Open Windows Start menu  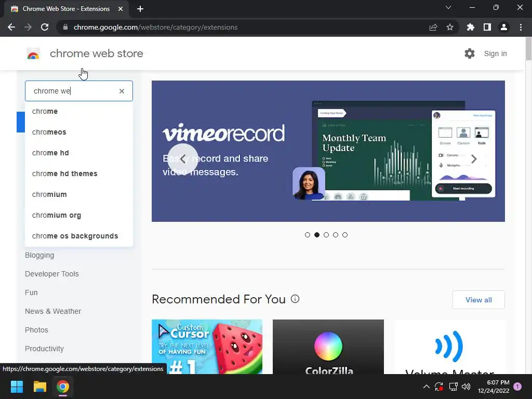click(17, 387)
